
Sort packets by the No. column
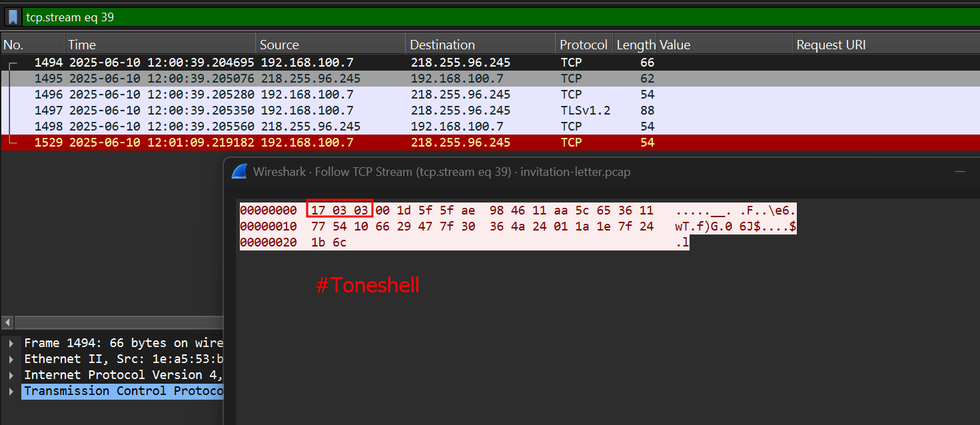point(32,45)
